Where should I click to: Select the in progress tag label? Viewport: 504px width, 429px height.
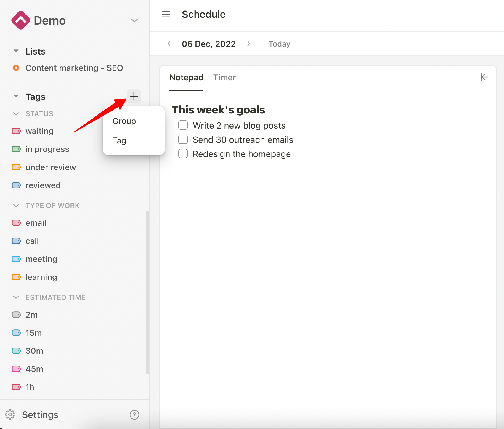coord(47,149)
